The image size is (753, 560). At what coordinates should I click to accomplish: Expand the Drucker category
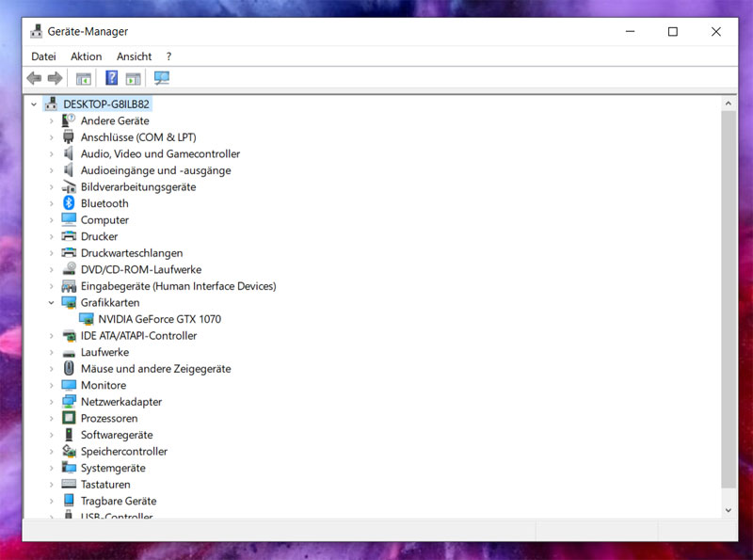pos(51,236)
